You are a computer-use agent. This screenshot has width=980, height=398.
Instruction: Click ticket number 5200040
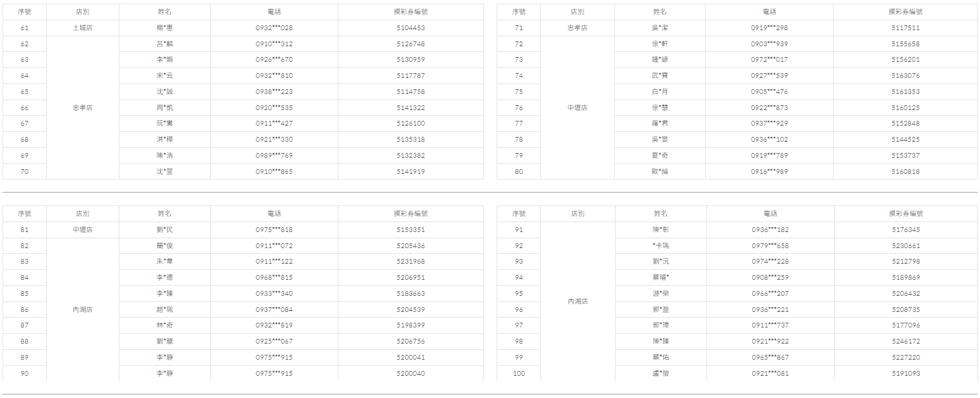pos(411,374)
